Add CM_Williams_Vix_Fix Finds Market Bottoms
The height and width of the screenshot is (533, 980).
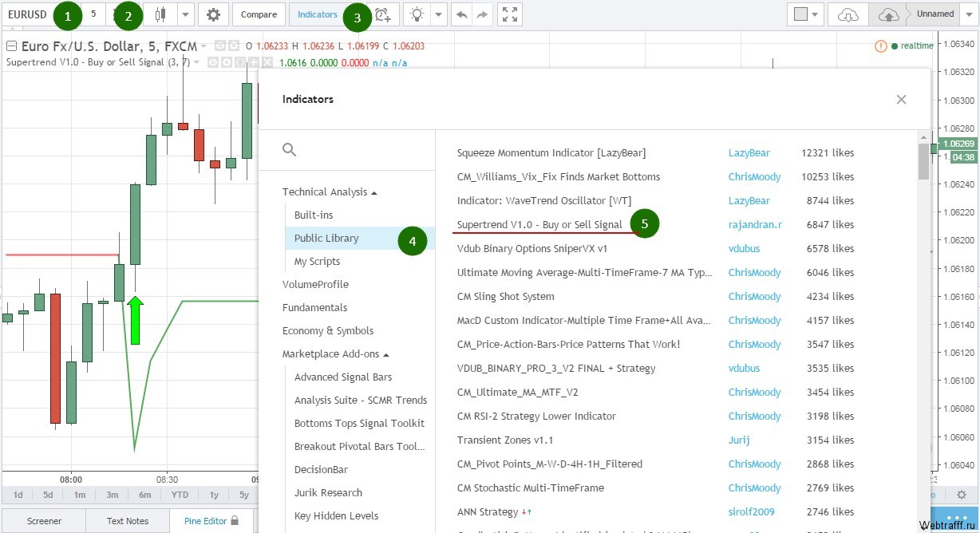[559, 176]
